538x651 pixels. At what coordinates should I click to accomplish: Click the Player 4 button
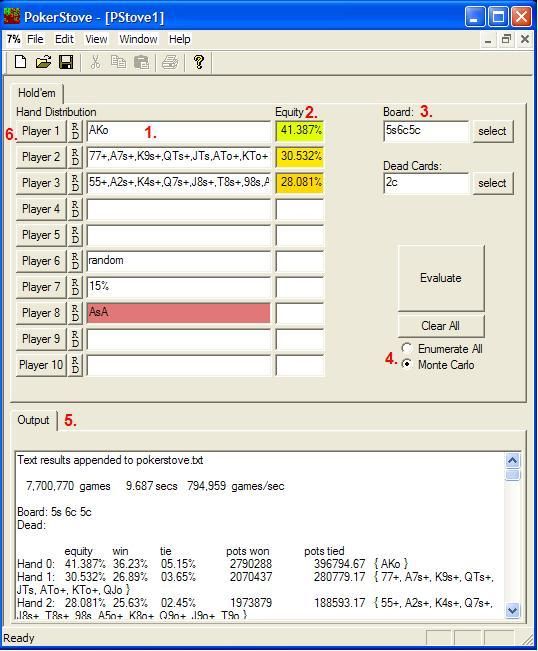click(41, 209)
